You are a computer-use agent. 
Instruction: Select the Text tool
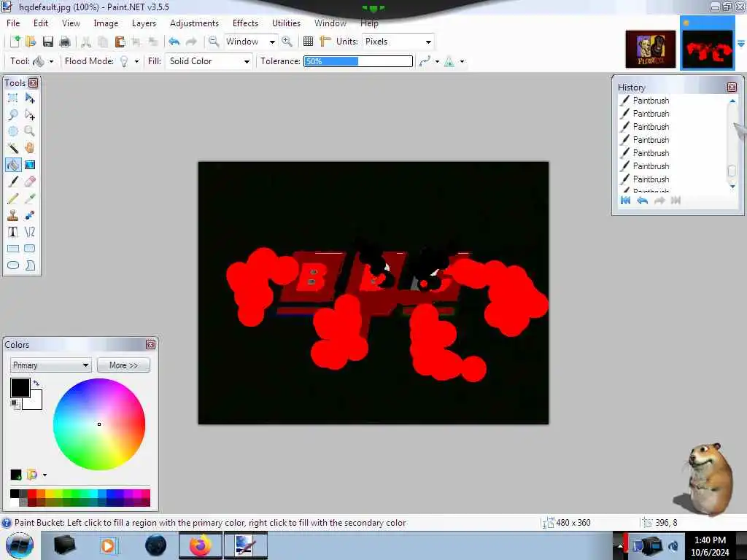click(x=13, y=232)
